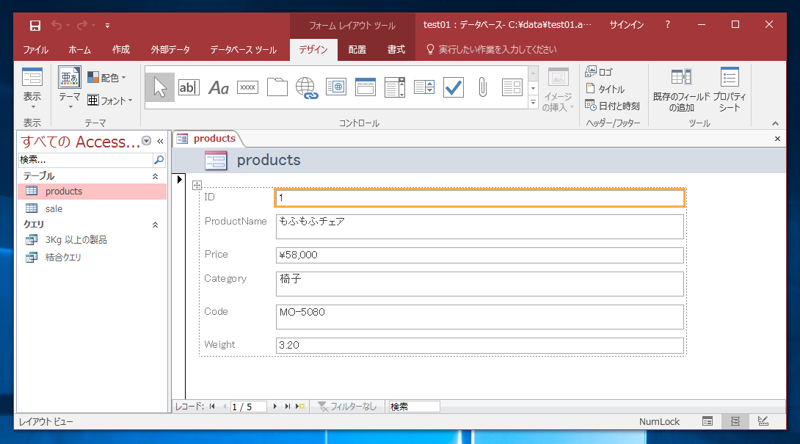Insert a ロゴ in the header
The height and width of the screenshot is (444, 800).
point(599,72)
